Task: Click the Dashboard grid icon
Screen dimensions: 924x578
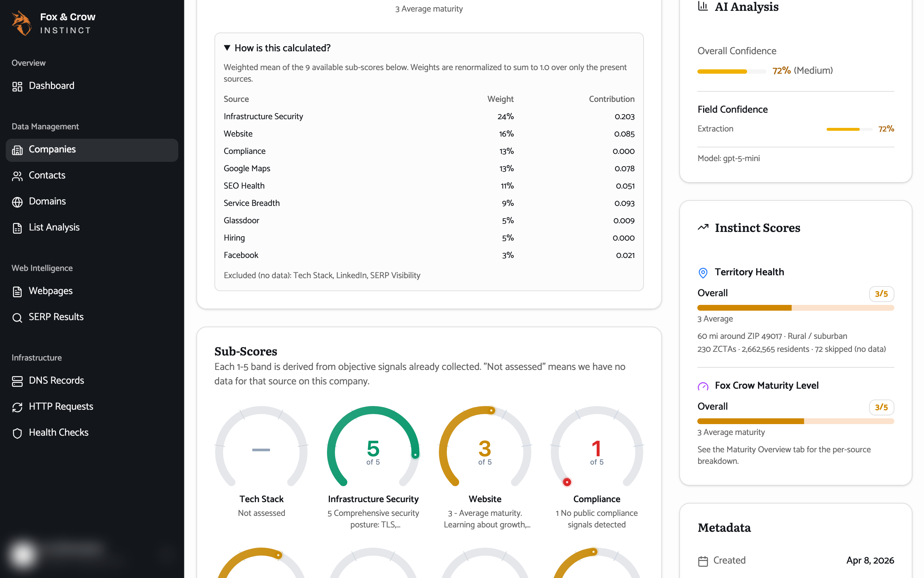Action: click(17, 86)
